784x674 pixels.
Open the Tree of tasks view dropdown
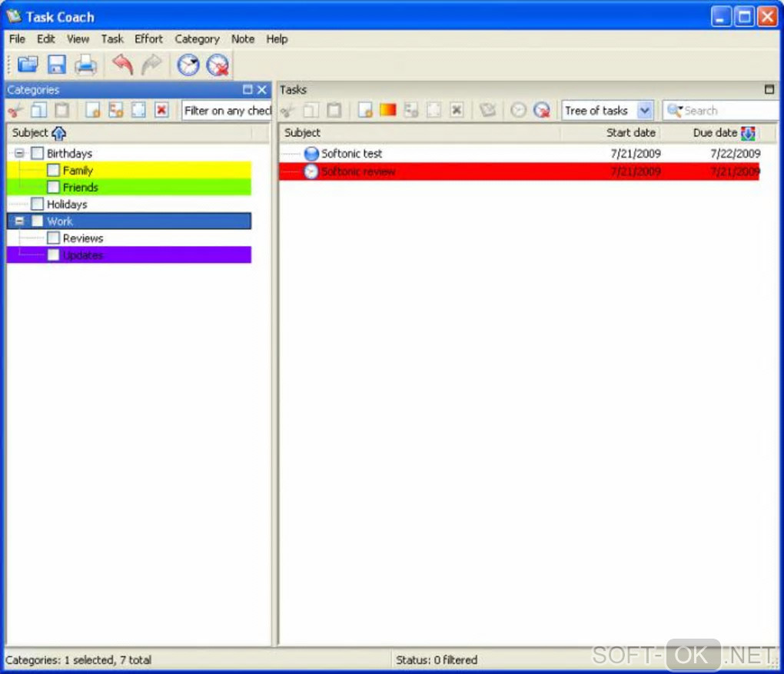645,111
